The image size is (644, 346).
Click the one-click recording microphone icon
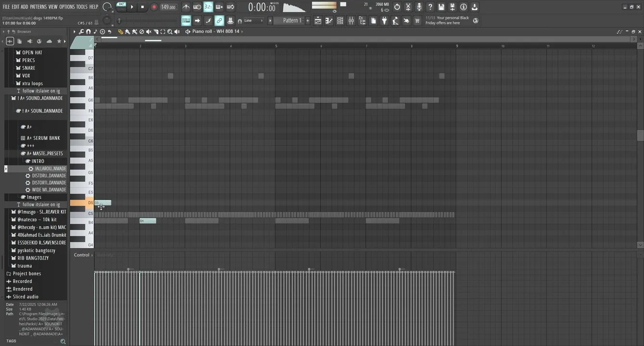coord(419,7)
